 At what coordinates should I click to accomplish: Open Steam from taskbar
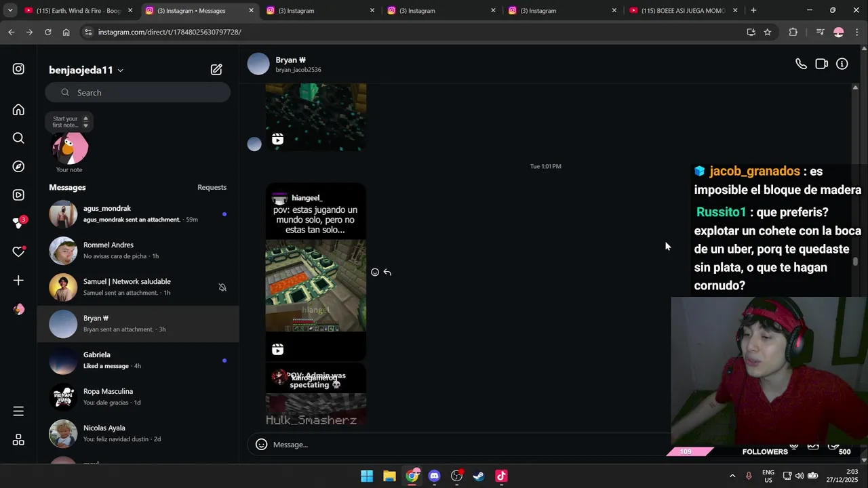coord(479,476)
